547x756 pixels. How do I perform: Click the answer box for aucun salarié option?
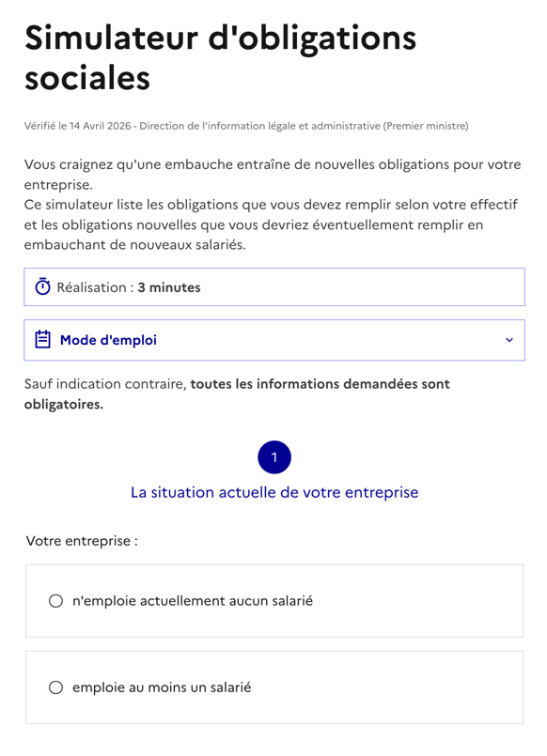273,602
